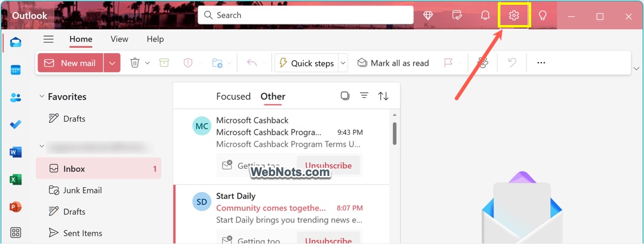Open the Filter icon in the message list
This screenshot has height=244, width=644.
[364, 95]
